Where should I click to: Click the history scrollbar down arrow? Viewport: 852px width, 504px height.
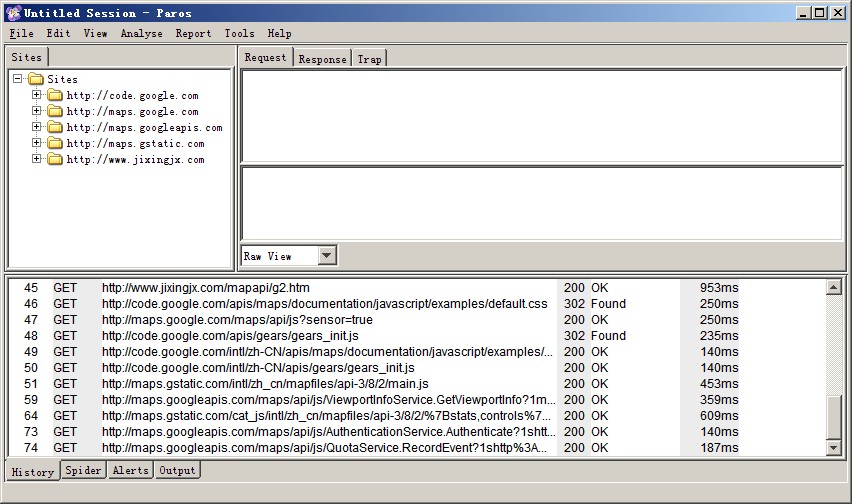(834, 448)
